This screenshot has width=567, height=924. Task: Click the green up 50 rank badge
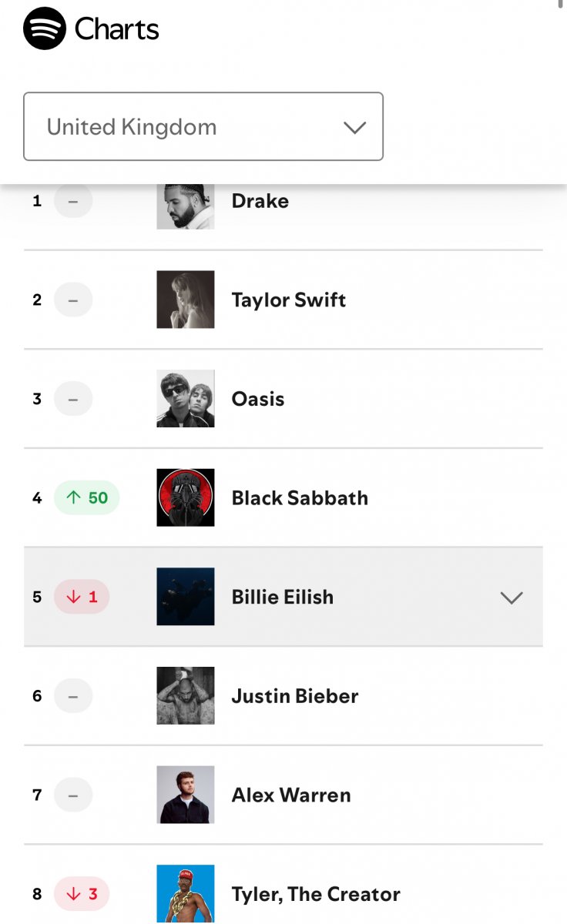tap(86, 497)
